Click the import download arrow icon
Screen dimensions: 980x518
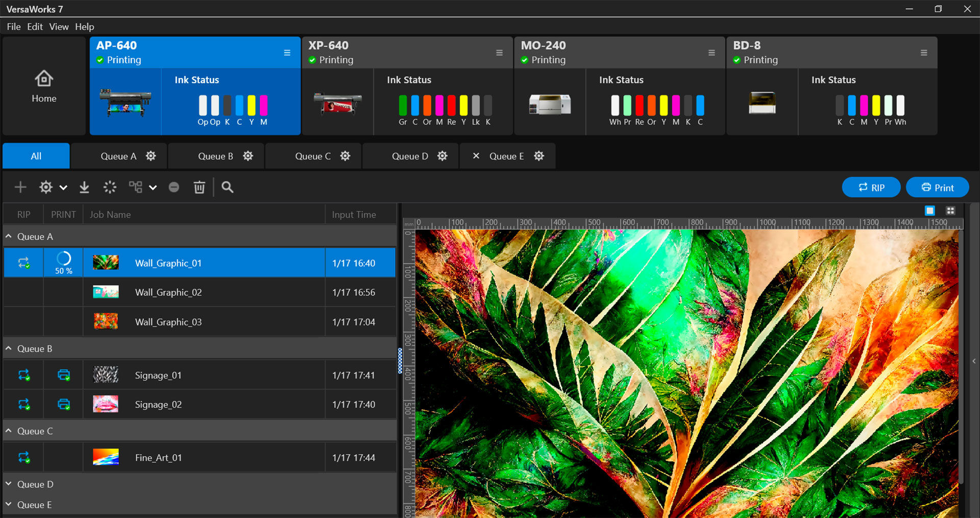pyautogui.click(x=84, y=187)
